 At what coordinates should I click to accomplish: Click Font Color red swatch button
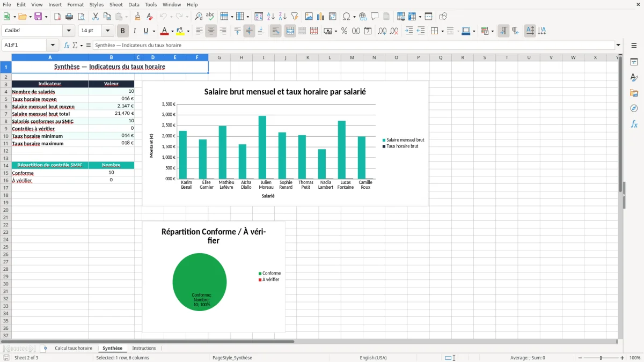[165, 31]
